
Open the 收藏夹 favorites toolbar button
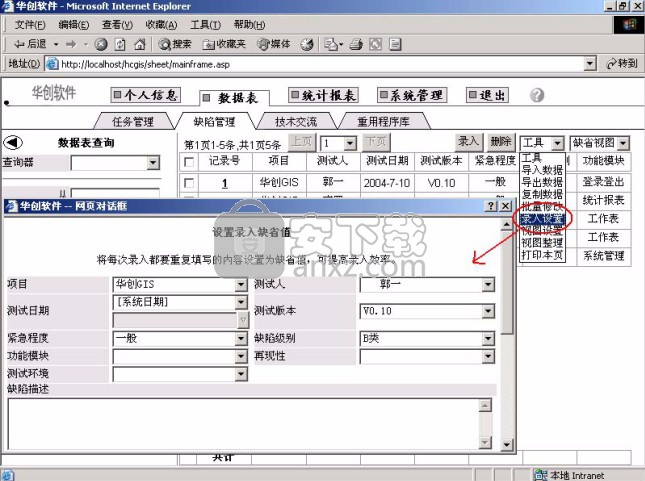(224, 44)
